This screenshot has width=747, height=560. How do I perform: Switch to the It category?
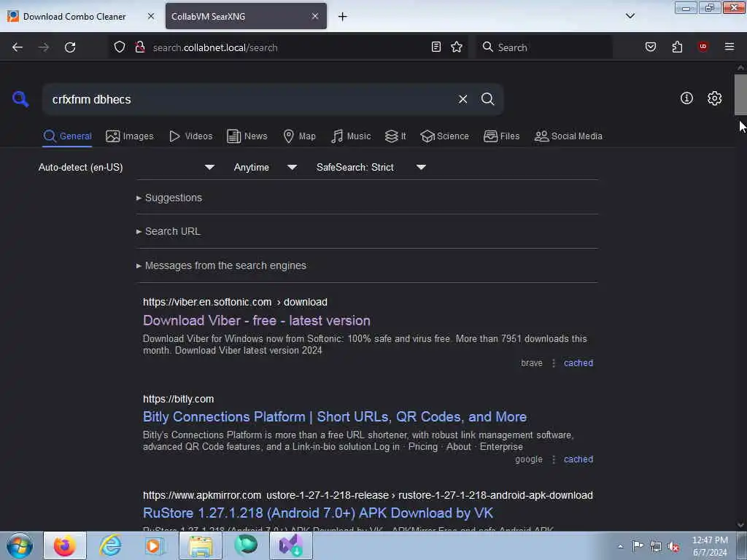395,136
